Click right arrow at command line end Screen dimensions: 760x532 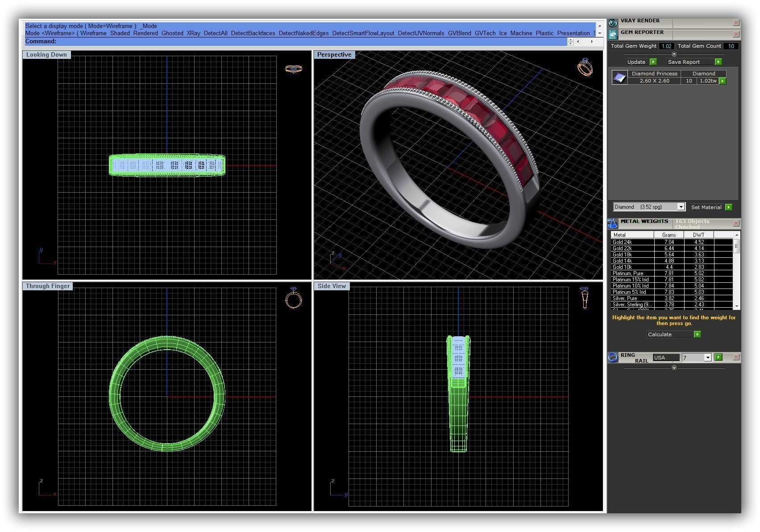pos(592,41)
